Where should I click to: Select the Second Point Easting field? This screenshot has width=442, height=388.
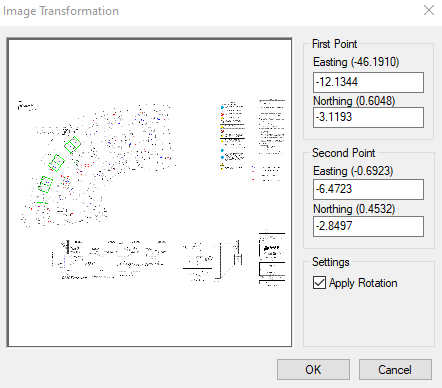click(368, 189)
